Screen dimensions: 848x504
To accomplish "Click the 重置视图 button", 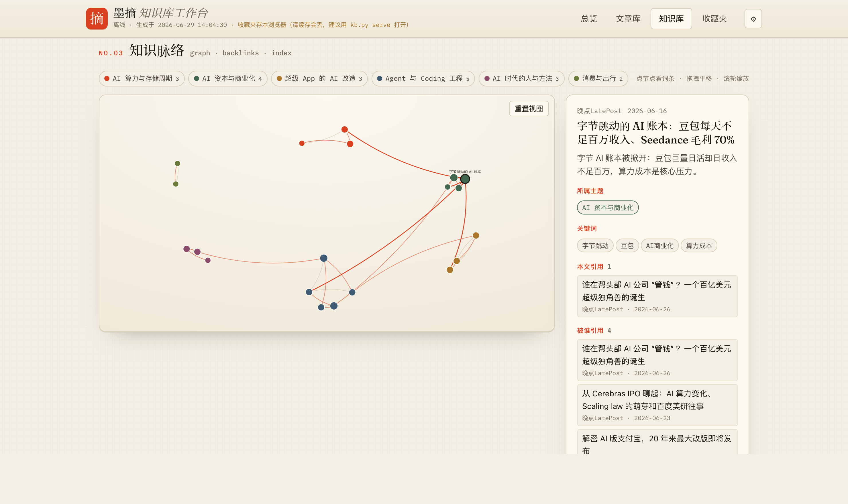I will click(x=529, y=109).
